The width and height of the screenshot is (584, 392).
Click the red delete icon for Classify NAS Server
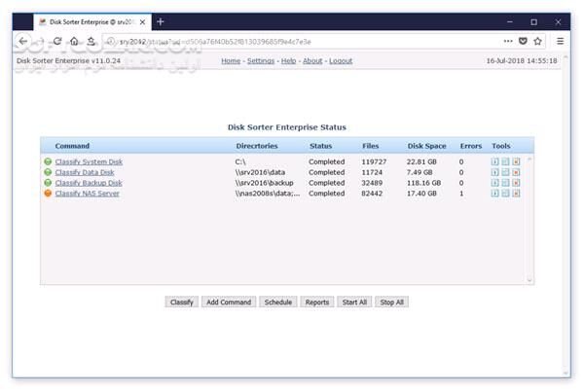[x=516, y=194]
